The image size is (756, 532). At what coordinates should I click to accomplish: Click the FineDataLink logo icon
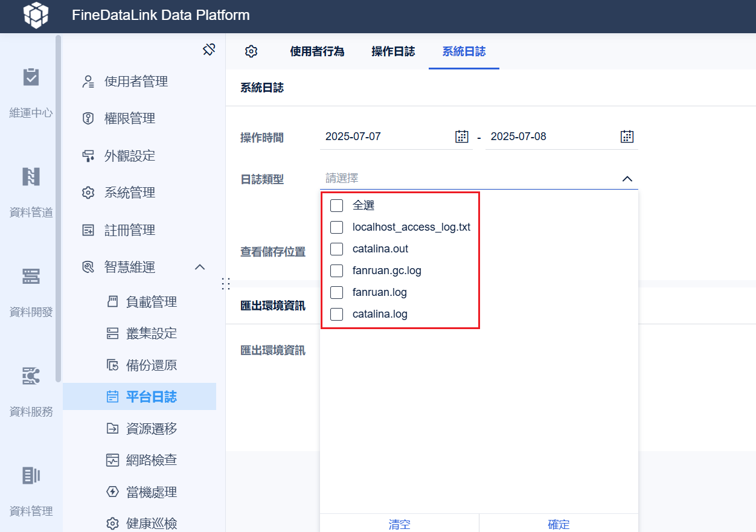pos(36,15)
